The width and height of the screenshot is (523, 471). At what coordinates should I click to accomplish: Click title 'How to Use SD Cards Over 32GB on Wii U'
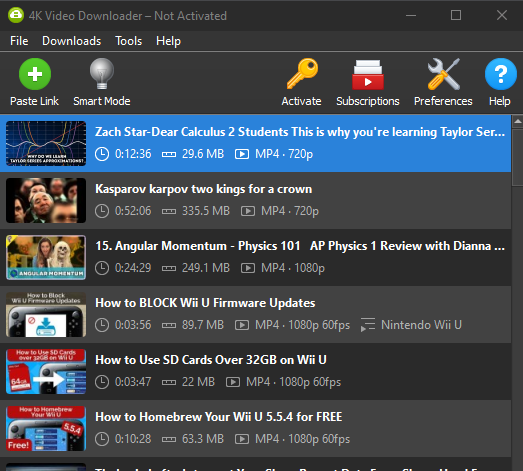click(x=211, y=360)
